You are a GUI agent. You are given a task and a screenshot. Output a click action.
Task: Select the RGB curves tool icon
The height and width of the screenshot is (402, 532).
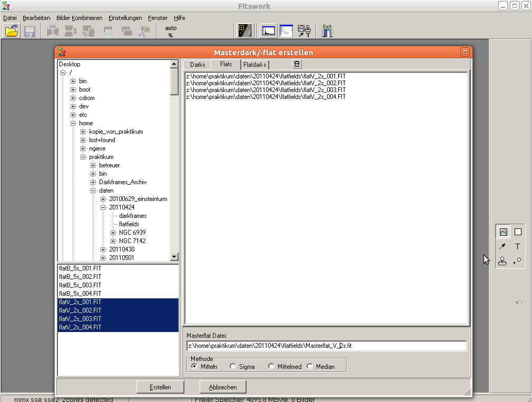tap(503, 232)
